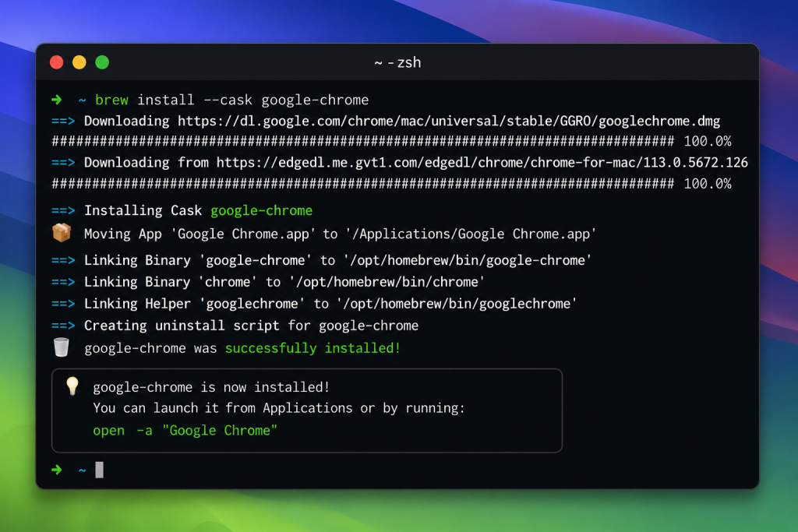Click '/opt/homebrew/bin/googlechrome' path
Image resolution: width=798 pixels, height=532 pixels.
457,304
